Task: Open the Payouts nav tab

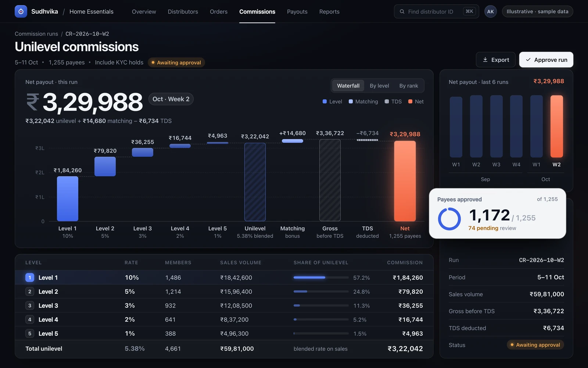Action: (x=297, y=12)
